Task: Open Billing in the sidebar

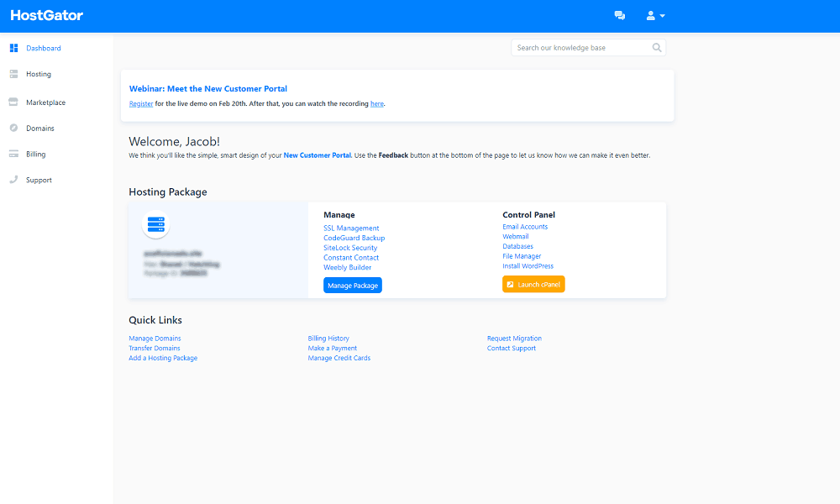Action: (x=36, y=155)
